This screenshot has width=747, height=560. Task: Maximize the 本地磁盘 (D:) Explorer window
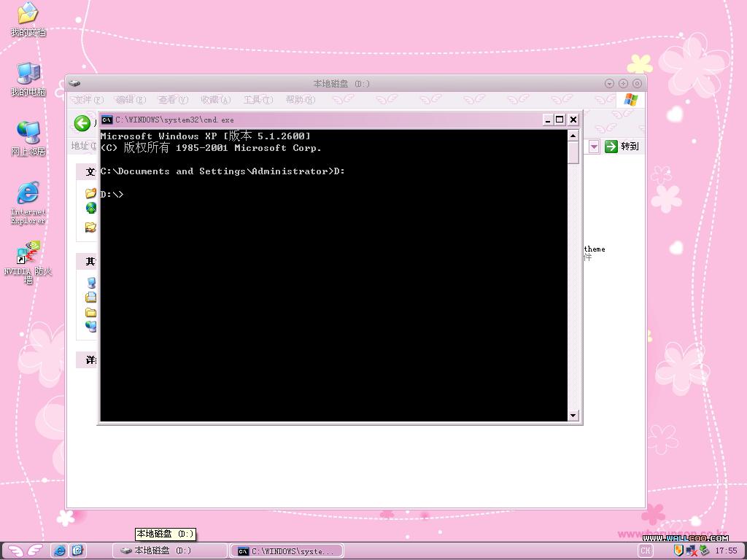(x=623, y=83)
